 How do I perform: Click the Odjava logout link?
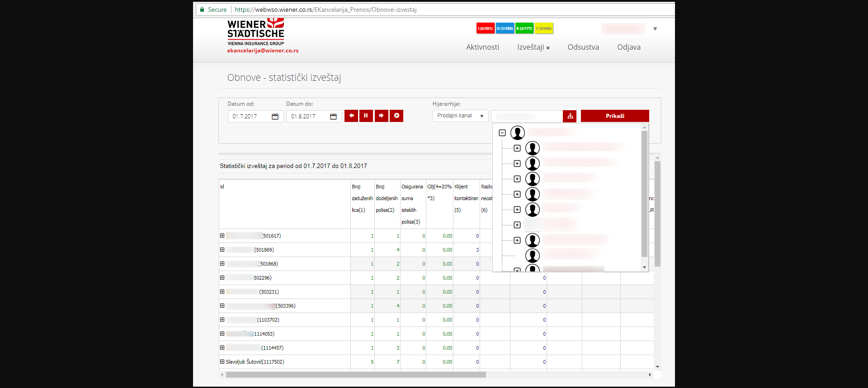point(629,47)
